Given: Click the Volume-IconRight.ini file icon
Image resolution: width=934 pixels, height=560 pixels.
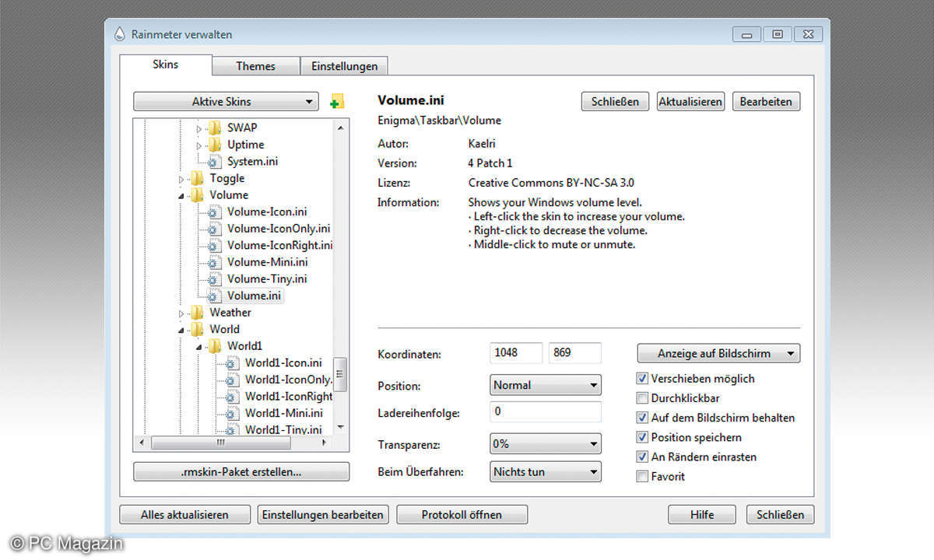Looking at the screenshot, I should click(x=214, y=245).
